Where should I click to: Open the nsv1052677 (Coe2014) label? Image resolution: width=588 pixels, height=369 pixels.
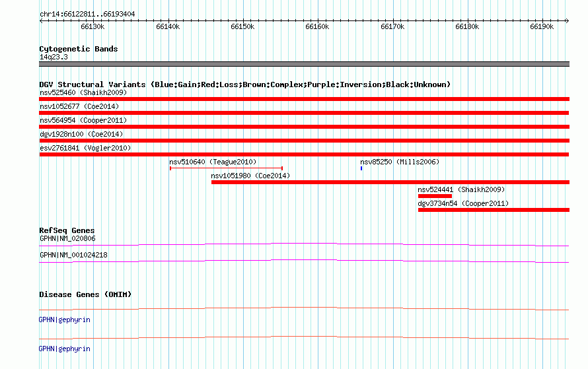(x=79, y=106)
